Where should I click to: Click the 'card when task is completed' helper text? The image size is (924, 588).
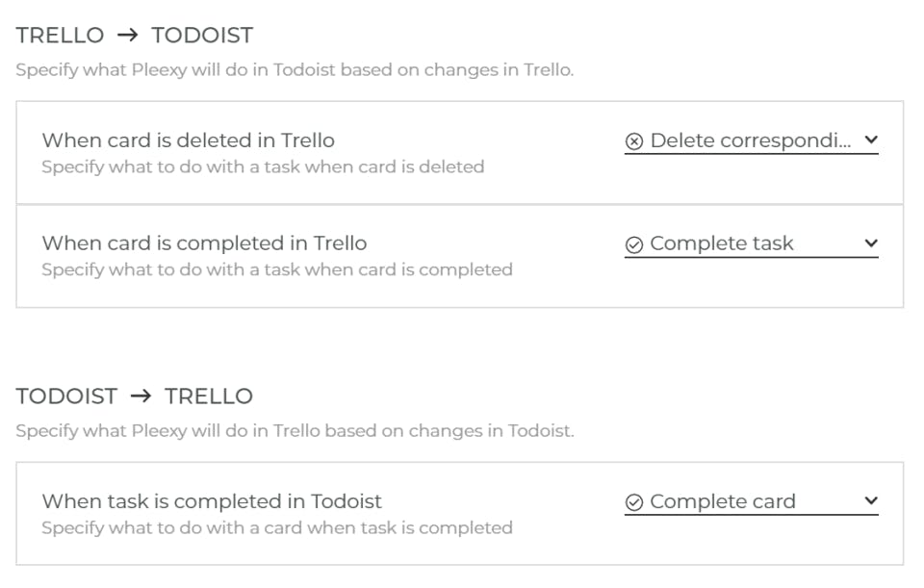pos(277,527)
